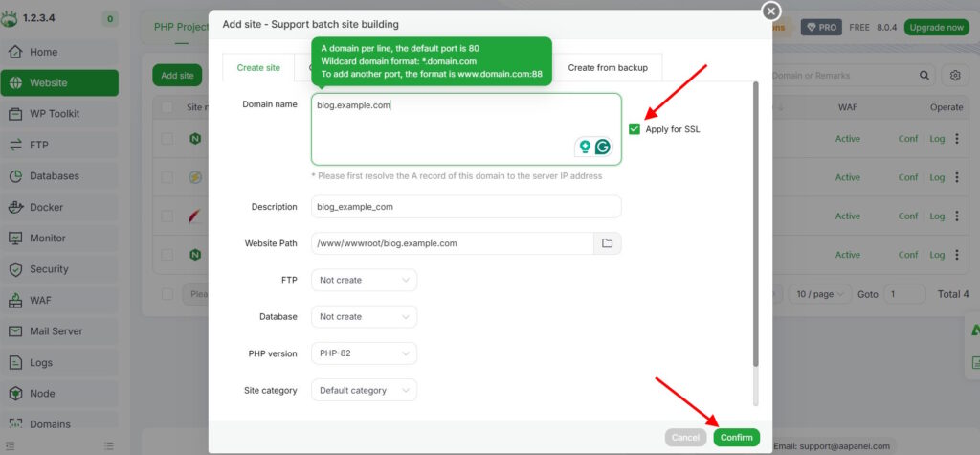The width and height of the screenshot is (980, 455).
Task: Switch to Create from backup tab
Action: [x=608, y=68]
